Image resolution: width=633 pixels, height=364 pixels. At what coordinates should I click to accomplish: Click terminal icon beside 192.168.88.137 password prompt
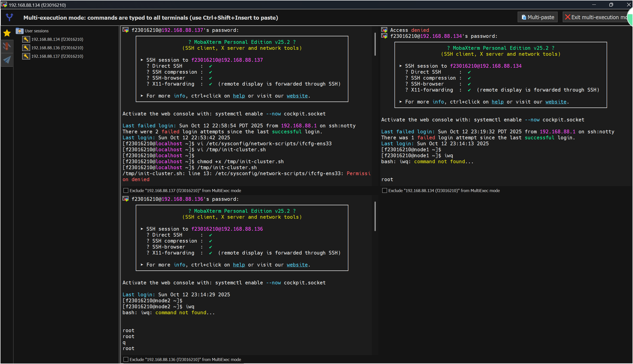click(126, 30)
